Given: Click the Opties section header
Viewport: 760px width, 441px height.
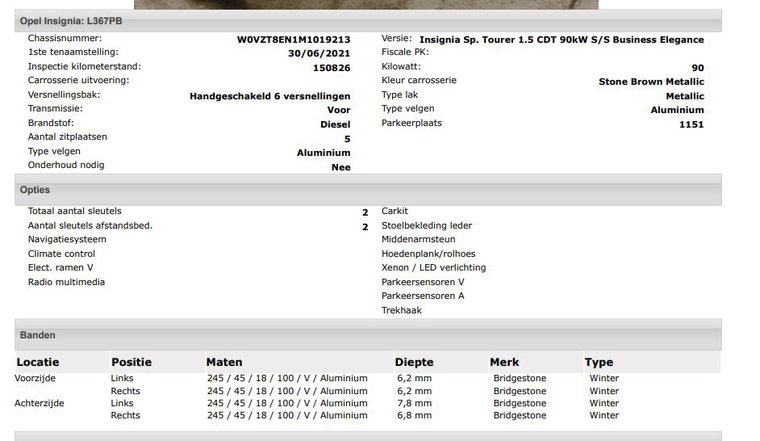Looking at the screenshot, I should point(368,189).
